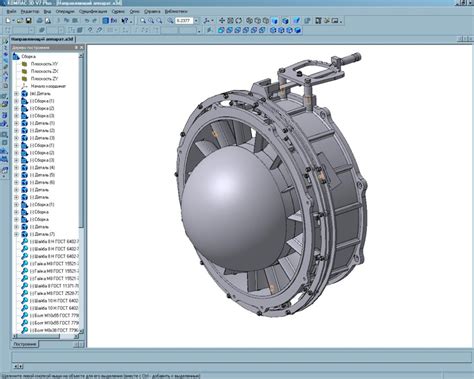Expand the (ф) Деталь tree node
The height and width of the screenshot is (379, 474).
tap(16, 94)
